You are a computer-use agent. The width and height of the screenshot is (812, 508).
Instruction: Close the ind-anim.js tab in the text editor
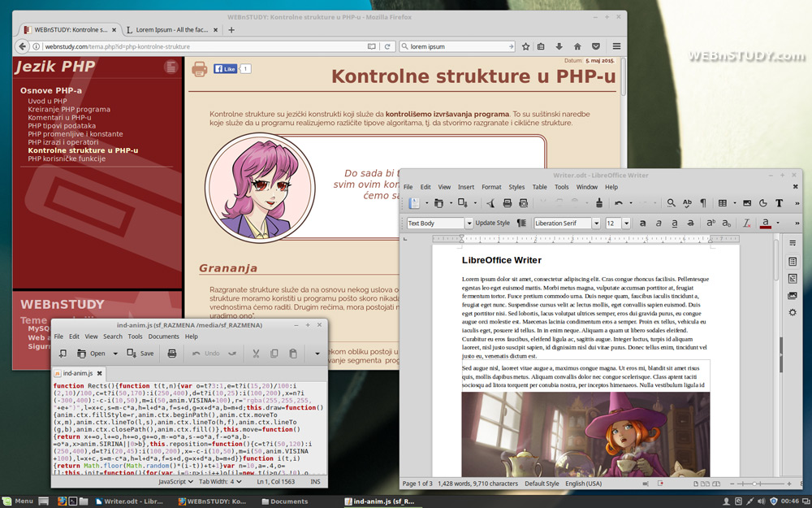click(x=99, y=373)
